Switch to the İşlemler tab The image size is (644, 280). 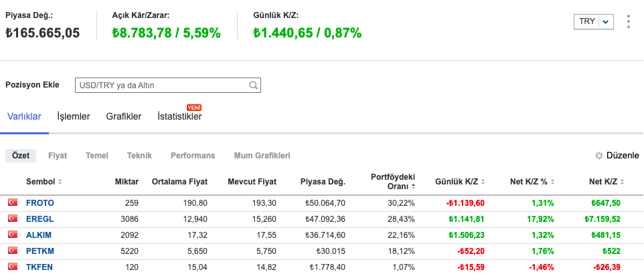pyautogui.click(x=74, y=117)
